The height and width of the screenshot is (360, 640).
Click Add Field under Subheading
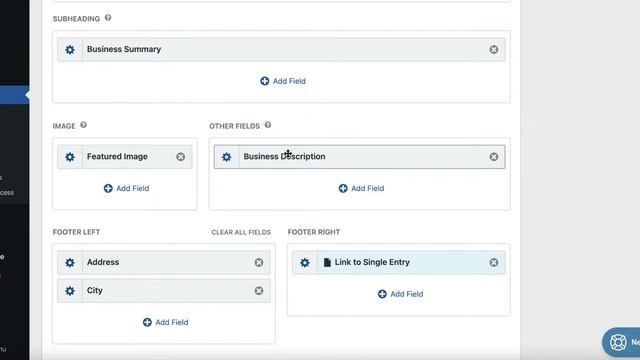click(283, 81)
